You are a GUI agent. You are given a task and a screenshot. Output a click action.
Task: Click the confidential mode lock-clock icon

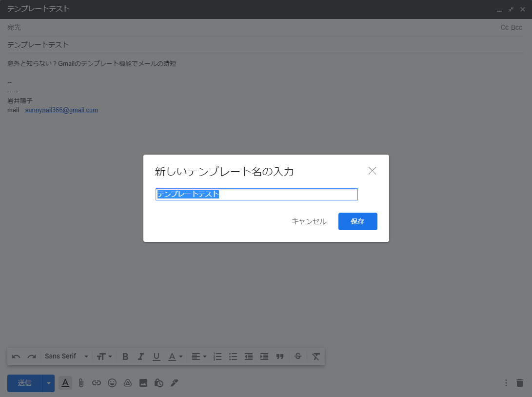(x=158, y=383)
